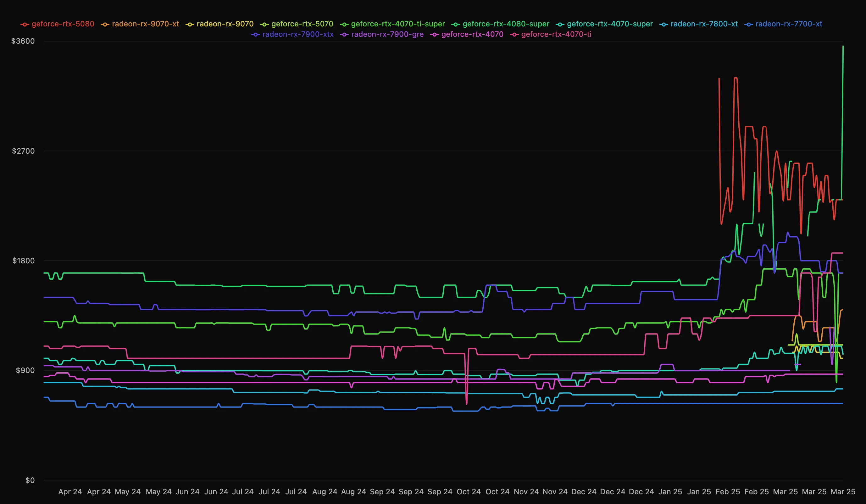Click the orange radeon-rx-9070-xt legend marker

click(105, 24)
